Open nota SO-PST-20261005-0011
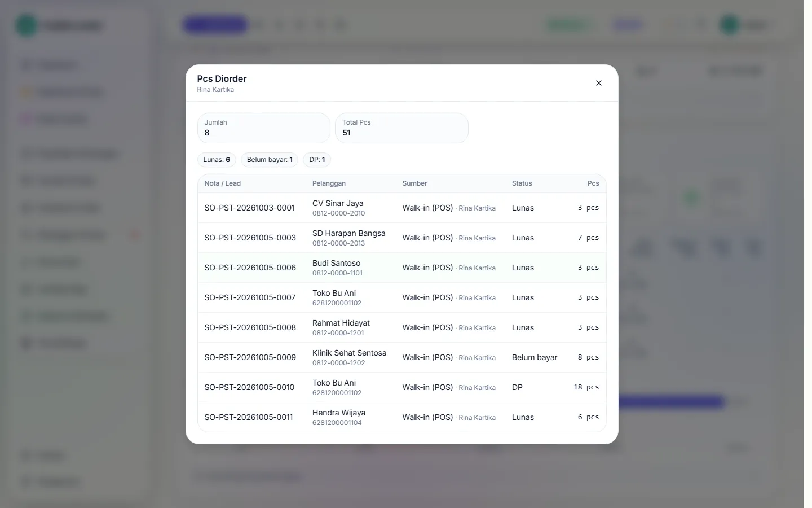Viewport: 812px width, 508px height. point(248,417)
